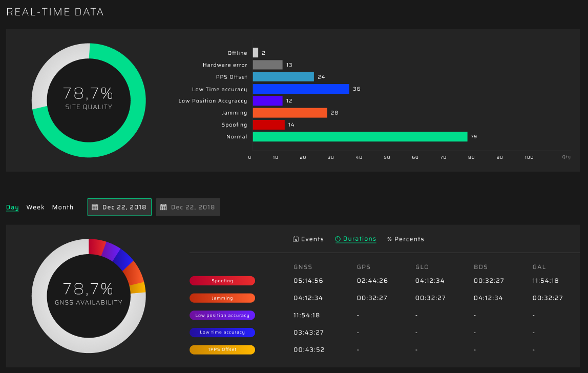Click calendar icon in active start date field

pos(95,208)
